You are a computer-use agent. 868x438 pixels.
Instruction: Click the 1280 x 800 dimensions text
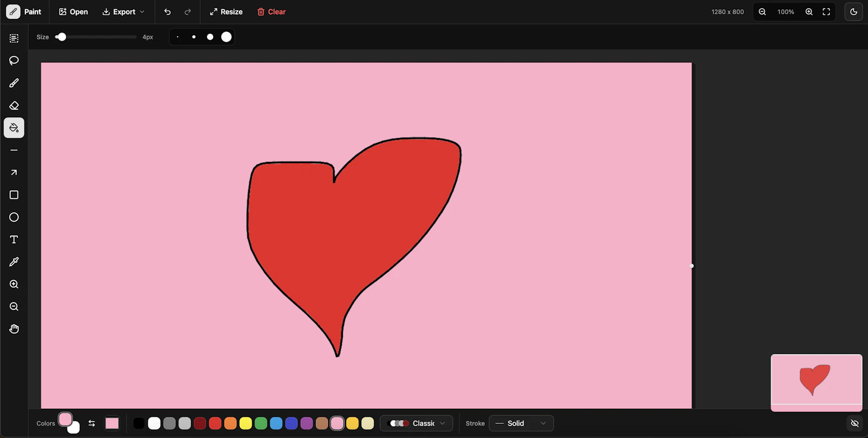727,12
